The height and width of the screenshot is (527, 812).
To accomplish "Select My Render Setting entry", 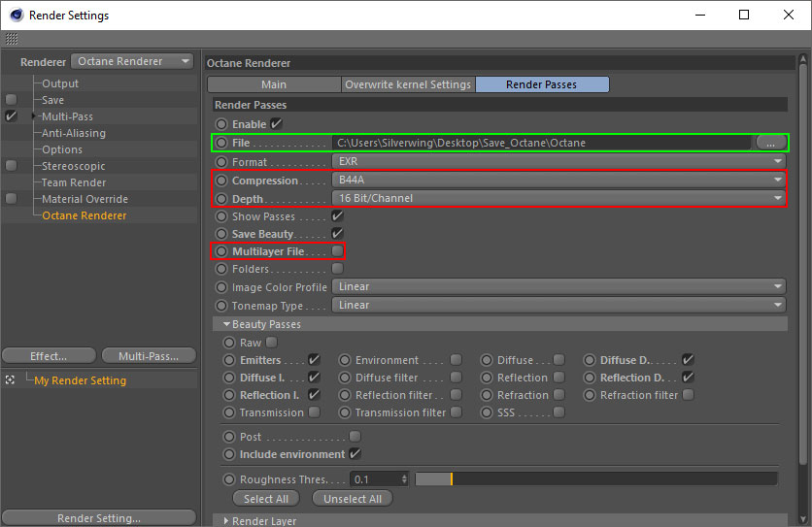I will click(x=81, y=380).
